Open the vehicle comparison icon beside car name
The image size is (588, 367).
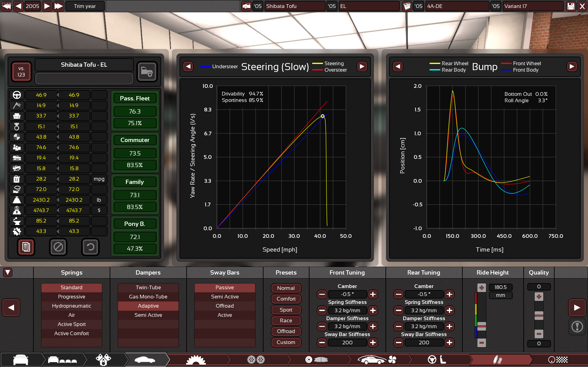click(147, 72)
